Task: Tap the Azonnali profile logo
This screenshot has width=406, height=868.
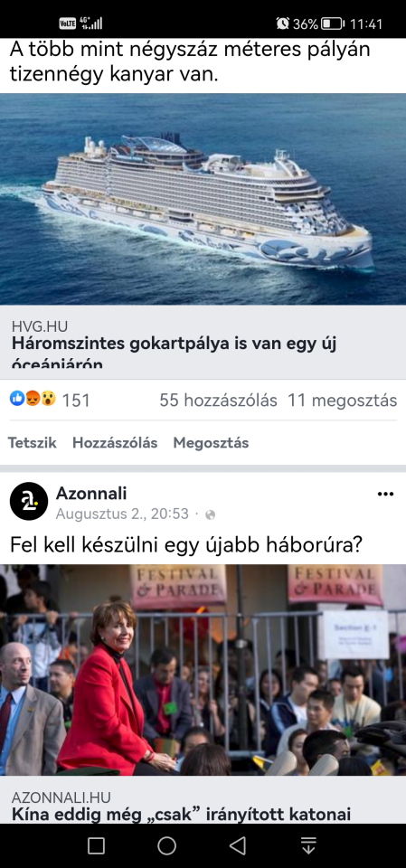Action: coord(29,501)
